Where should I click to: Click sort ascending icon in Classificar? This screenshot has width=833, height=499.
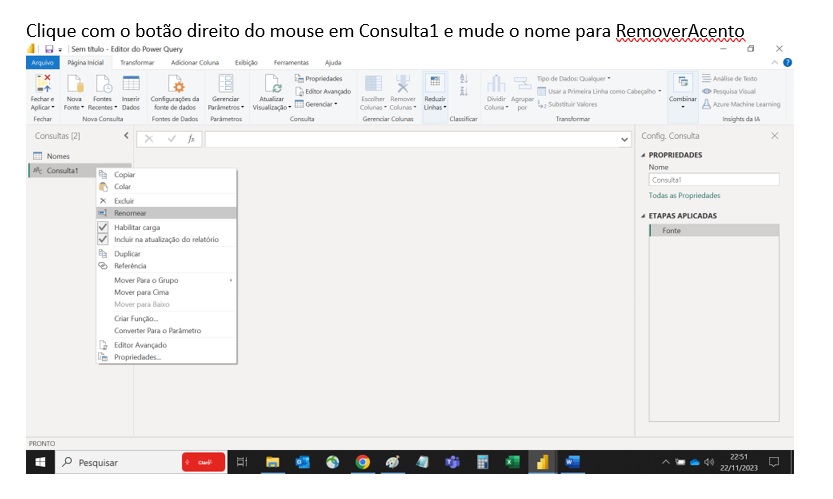click(x=463, y=79)
